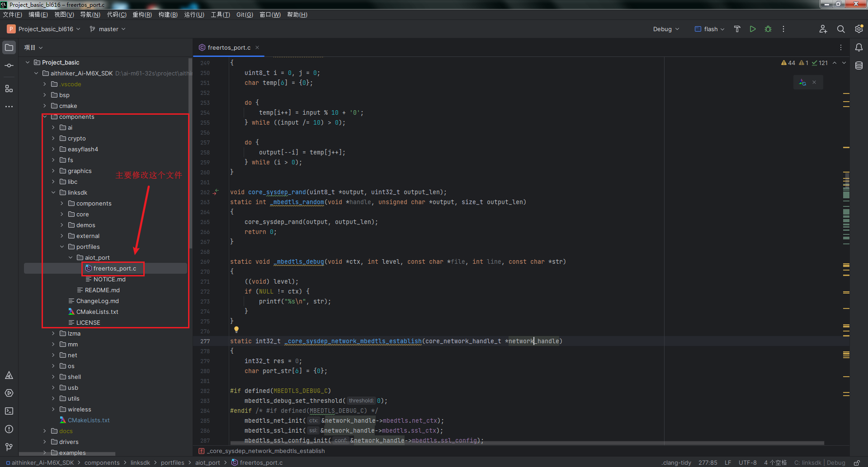Close the freertos_port.c tab

(257, 47)
